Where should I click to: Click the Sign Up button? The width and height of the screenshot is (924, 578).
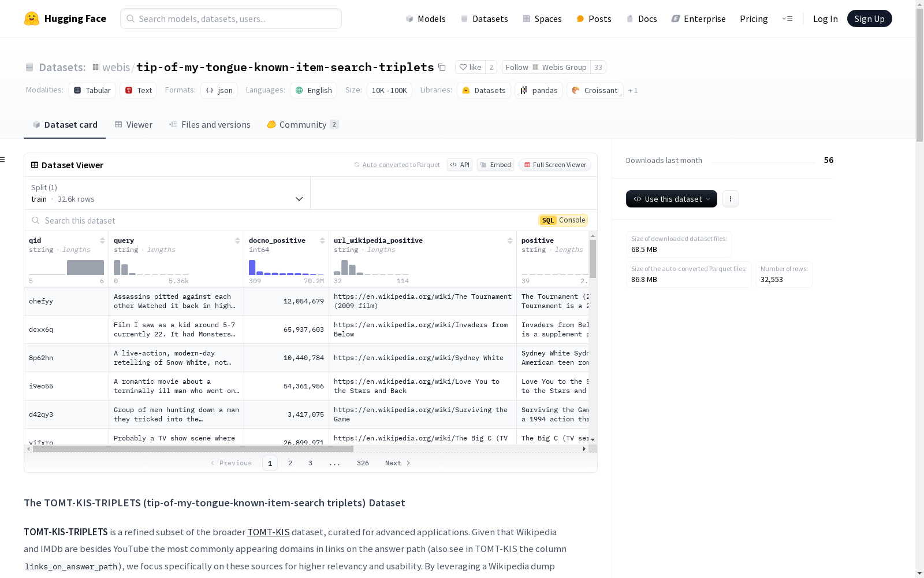(x=870, y=18)
